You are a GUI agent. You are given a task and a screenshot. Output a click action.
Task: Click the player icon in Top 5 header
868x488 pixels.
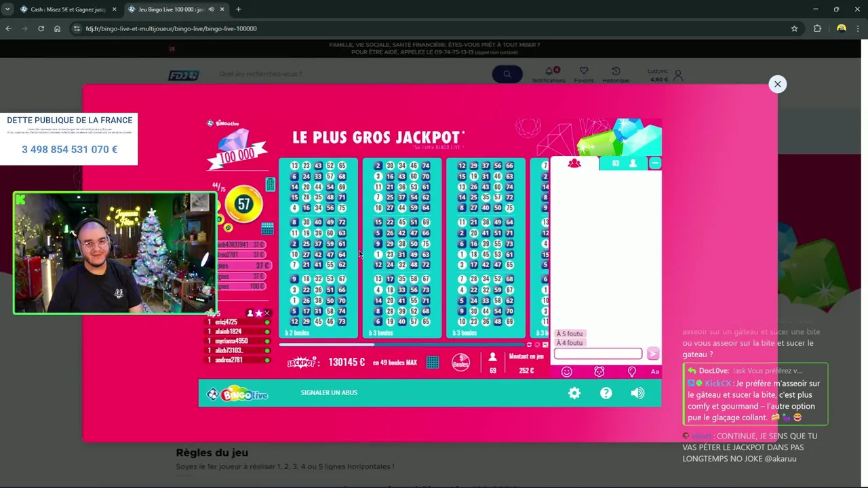[250, 313]
